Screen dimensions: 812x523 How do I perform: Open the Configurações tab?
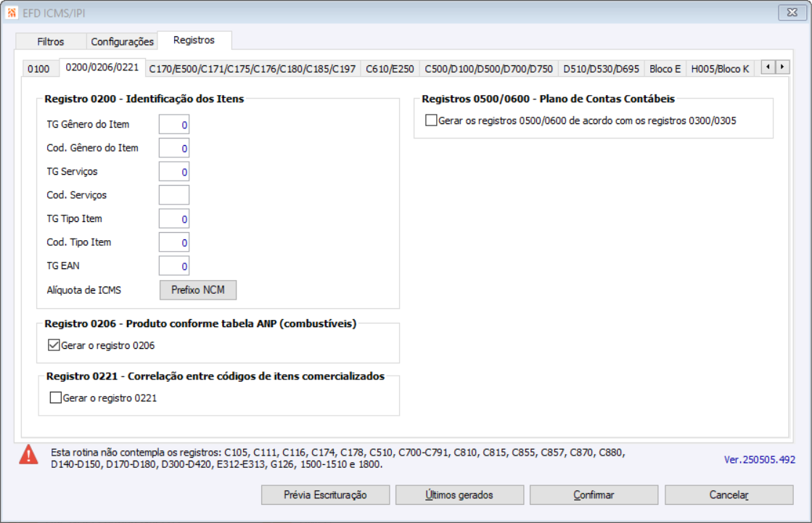(x=122, y=41)
